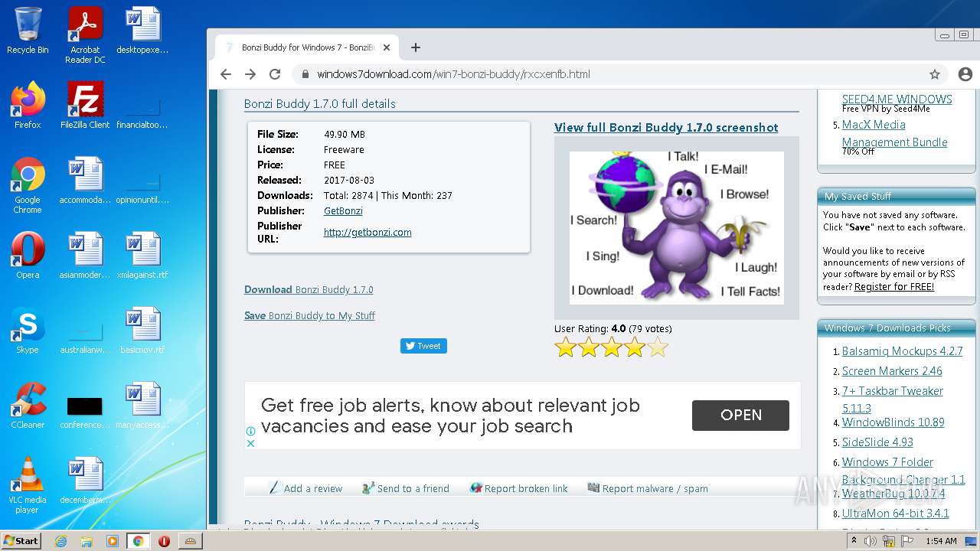Go forward in browser history
The width and height of the screenshot is (980, 551).
pyautogui.click(x=250, y=74)
